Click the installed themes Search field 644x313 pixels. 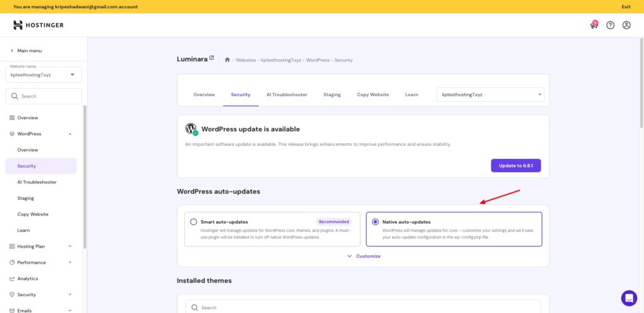(363, 308)
